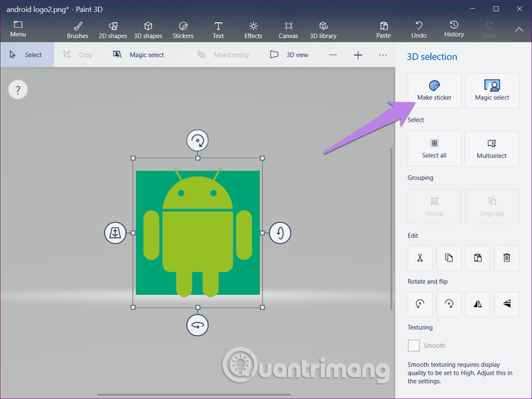Minimize the Paint 3D window
Viewport: 532px width, 399px height.
pos(472,9)
